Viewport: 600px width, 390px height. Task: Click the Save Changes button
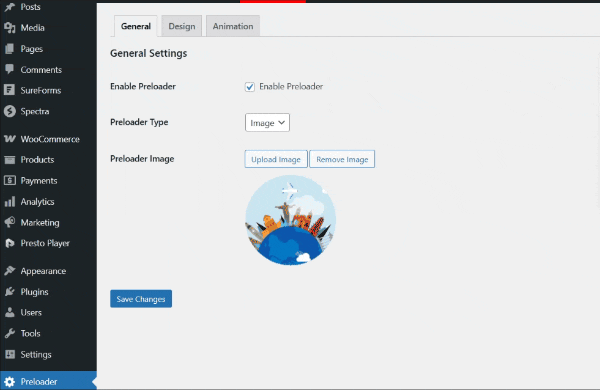point(141,299)
